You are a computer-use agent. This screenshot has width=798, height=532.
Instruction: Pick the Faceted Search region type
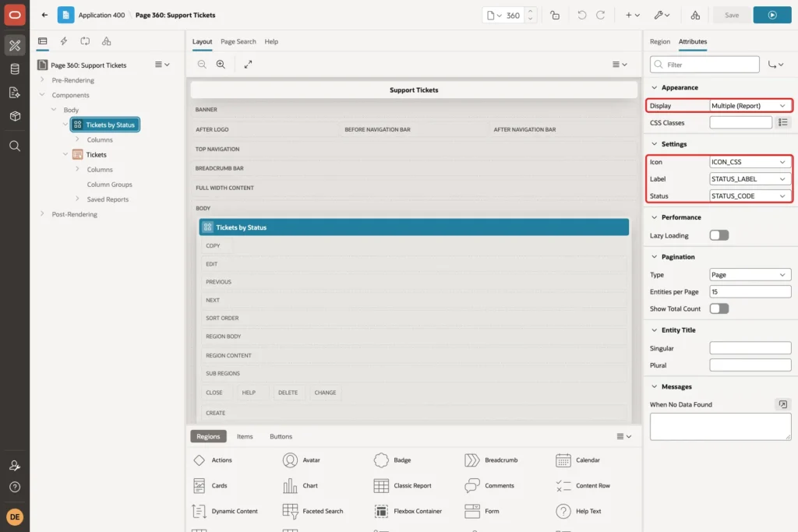(313, 511)
